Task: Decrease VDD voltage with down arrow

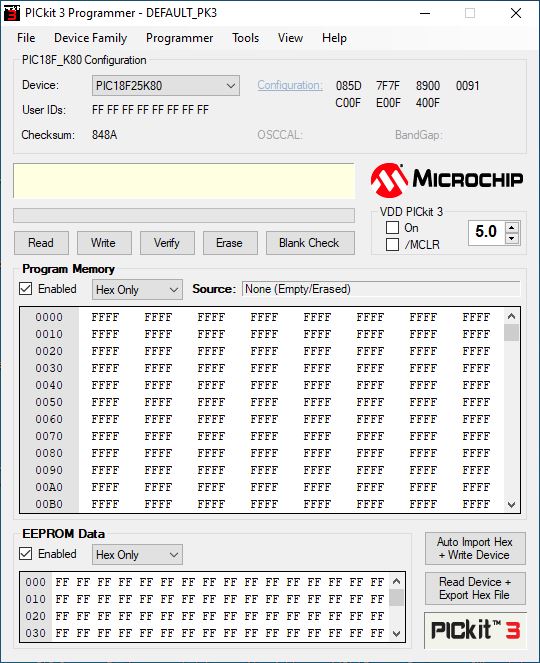Action: [x=512, y=238]
